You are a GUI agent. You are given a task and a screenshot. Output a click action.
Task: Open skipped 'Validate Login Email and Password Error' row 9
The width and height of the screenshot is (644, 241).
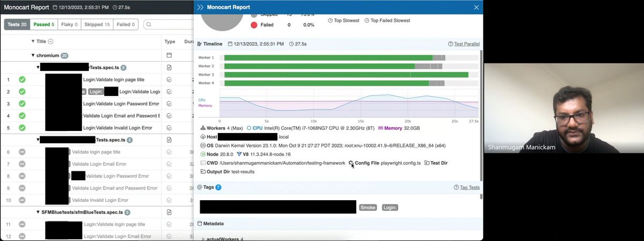tap(114, 188)
